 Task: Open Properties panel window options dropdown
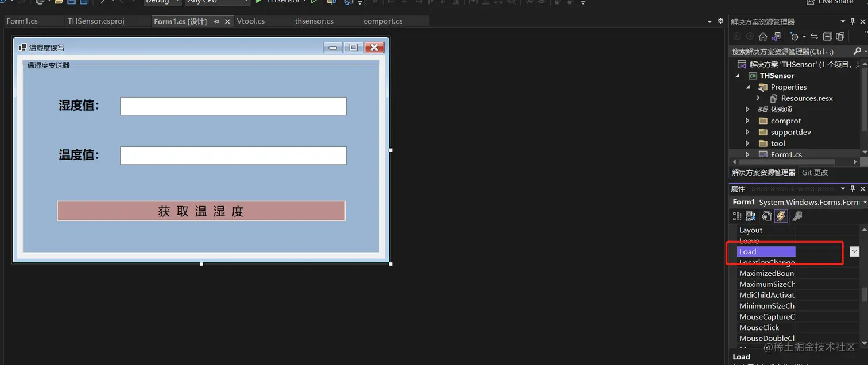coord(843,189)
